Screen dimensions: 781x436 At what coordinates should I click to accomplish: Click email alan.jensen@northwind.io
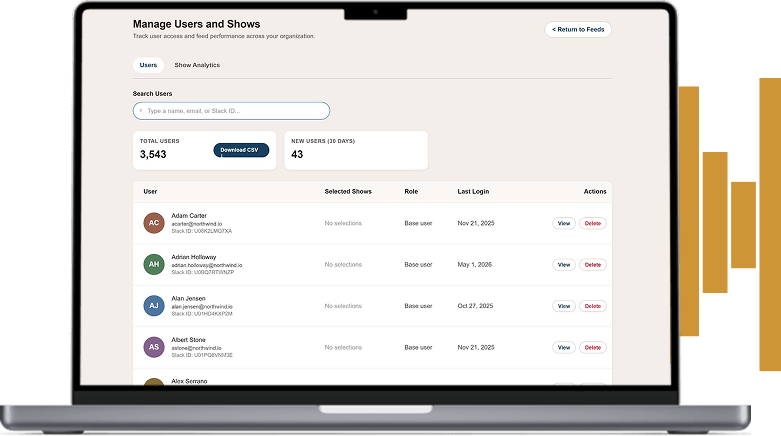[x=202, y=306]
